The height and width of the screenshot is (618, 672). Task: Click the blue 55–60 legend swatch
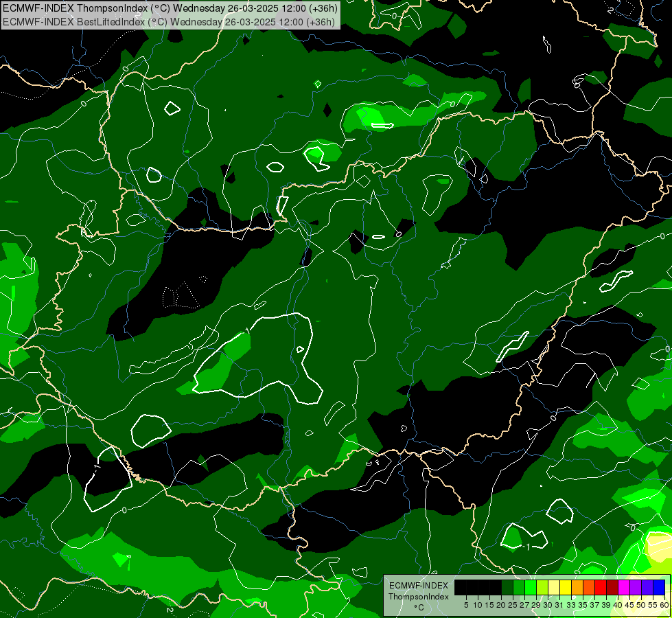(659, 588)
